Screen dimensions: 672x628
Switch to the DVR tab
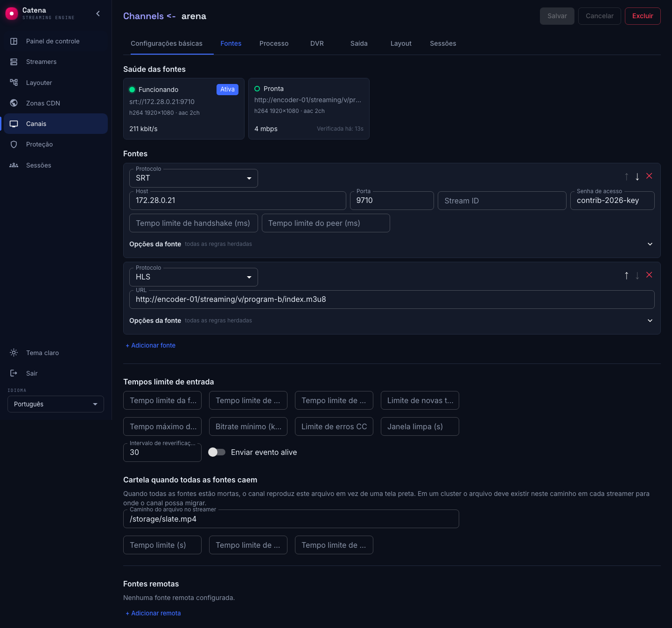(x=317, y=43)
